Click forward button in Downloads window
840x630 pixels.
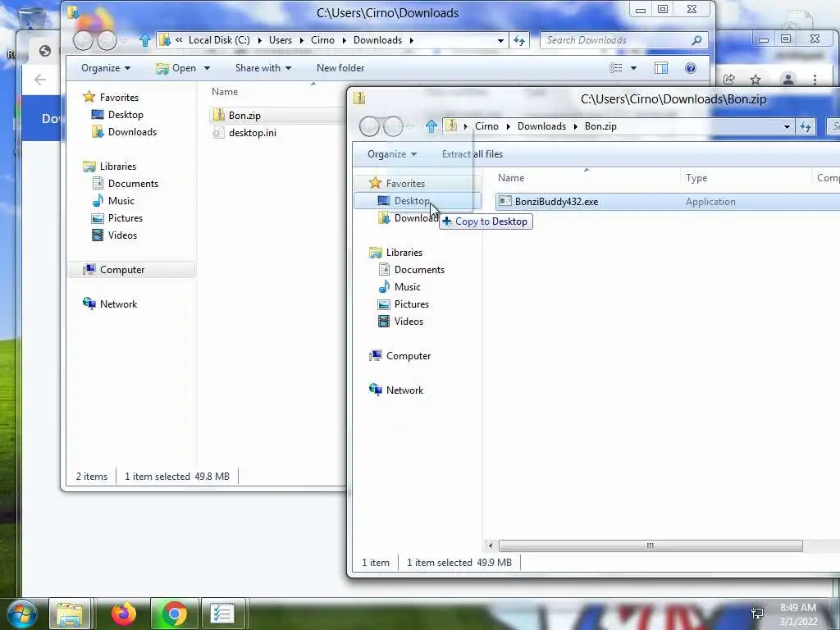coord(107,40)
